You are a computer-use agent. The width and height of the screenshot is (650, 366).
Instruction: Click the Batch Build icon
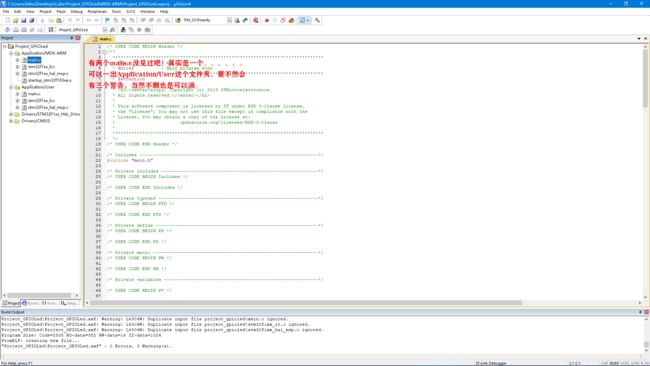(32, 30)
